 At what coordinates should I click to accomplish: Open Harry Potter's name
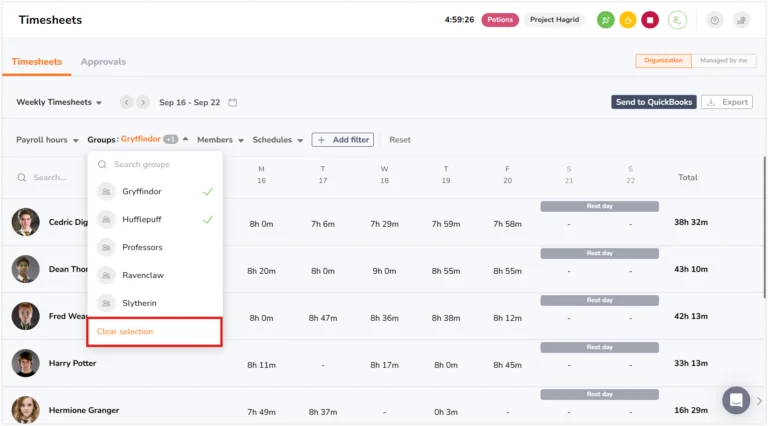pos(72,363)
